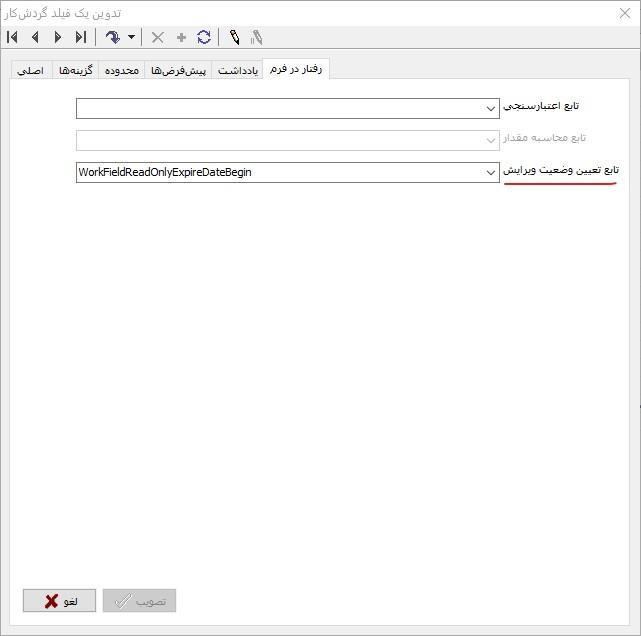
Task: Select the محدوده tab
Action: pyautogui.click(x=122, y=71)
